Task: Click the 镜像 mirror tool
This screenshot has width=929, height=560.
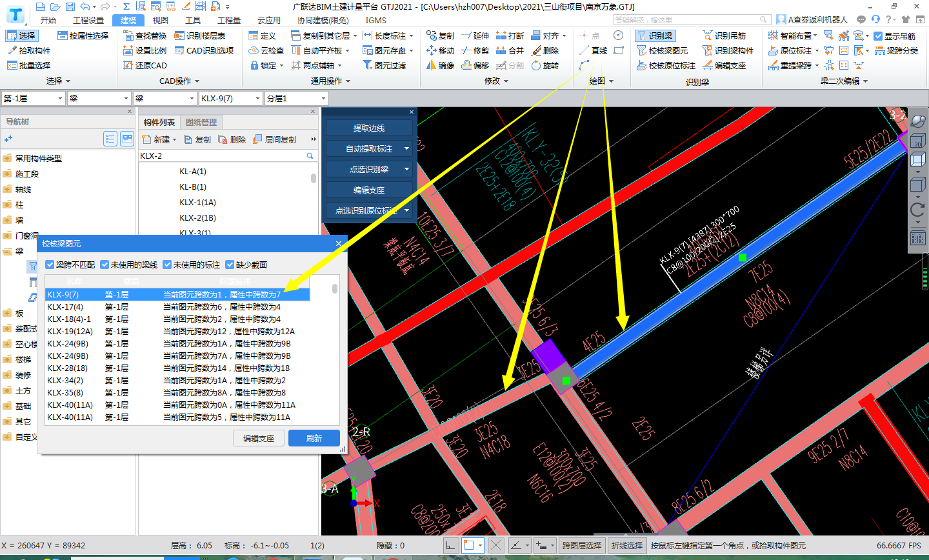Action: click(x=440, y=65)
